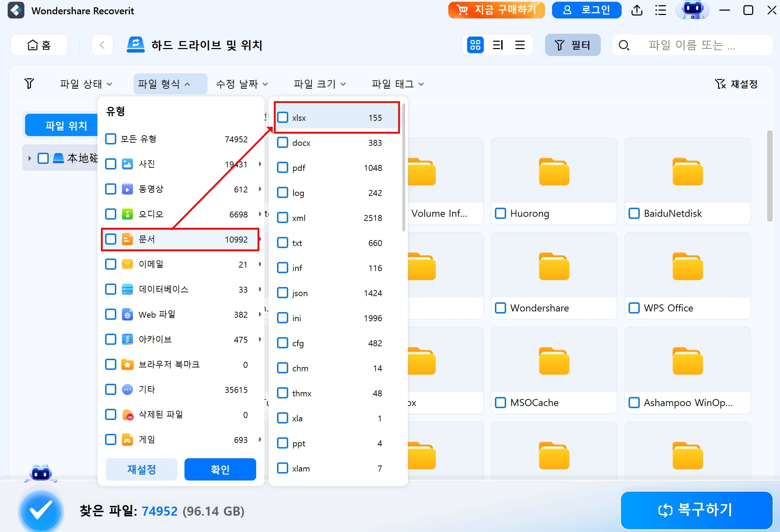Expand the 수정 날짜 filter dropdown
The height and width of the screenshot is (532, 780).
pos(241,84)
